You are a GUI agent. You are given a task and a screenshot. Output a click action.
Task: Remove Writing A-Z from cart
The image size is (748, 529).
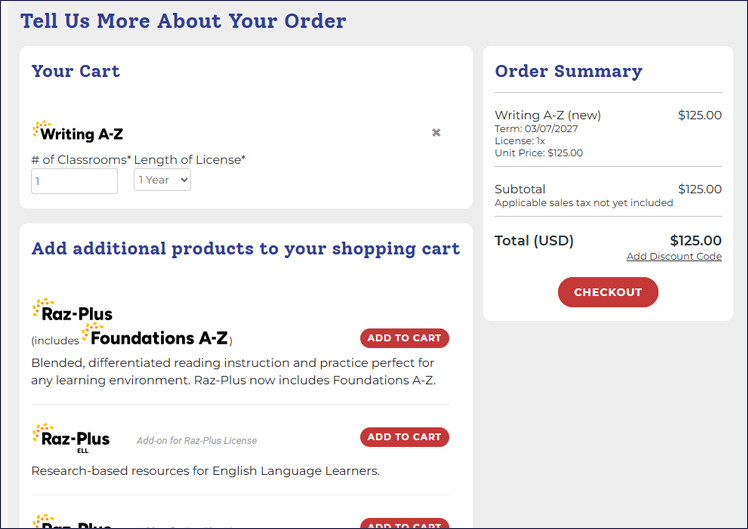pyautogui.click(x=436, y=132)
